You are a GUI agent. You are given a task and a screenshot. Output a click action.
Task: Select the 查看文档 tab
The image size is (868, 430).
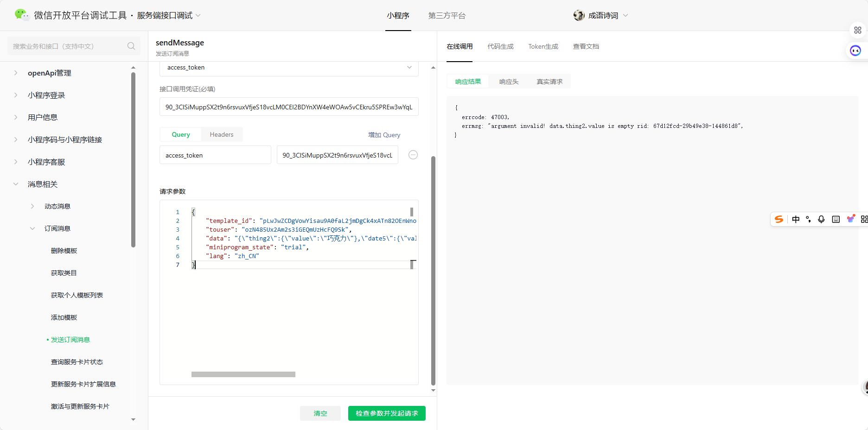586,46
